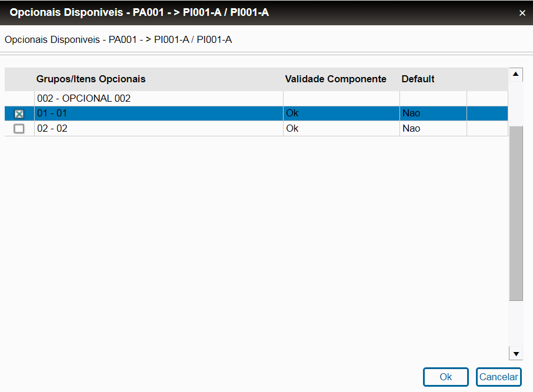The height and width of the screenshot is (392, 533).
Task: Click the scroll up arrow
Action: (x=516, y=75)
